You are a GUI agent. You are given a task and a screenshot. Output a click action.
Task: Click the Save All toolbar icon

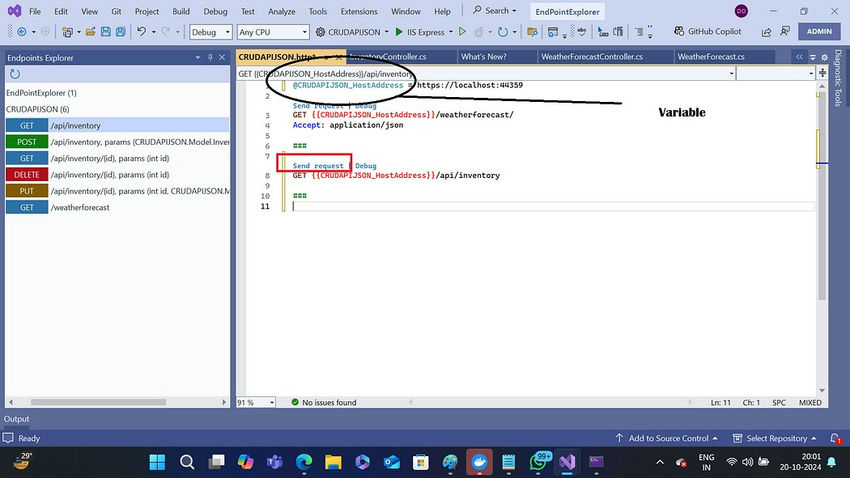pyautogui.click(x=120, y=32)
